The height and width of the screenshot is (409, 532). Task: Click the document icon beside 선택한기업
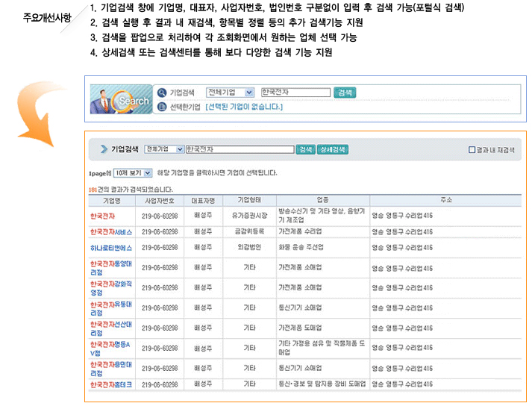tap(162, 107)
